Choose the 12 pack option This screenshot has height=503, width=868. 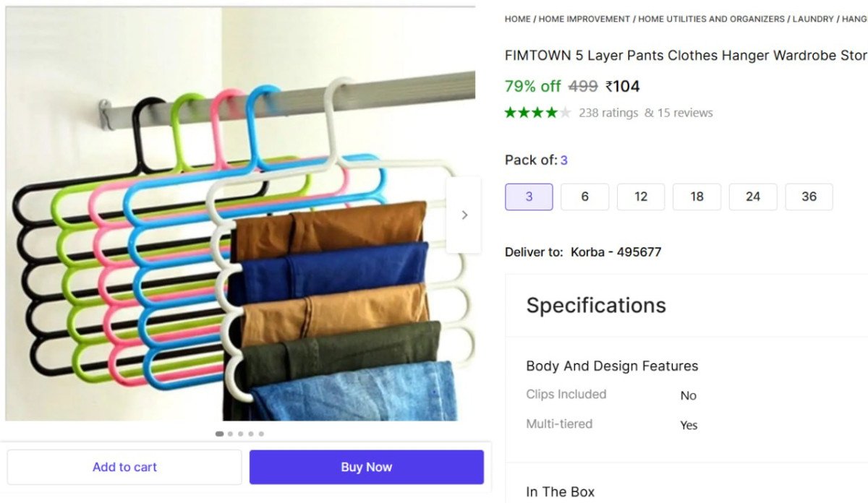tap(641, 196)
